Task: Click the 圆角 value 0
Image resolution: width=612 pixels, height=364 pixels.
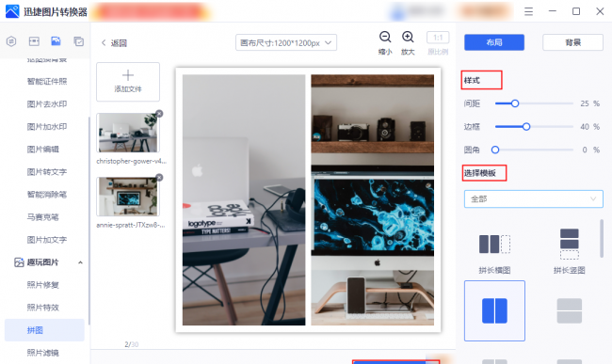Action: coord(585,150)
